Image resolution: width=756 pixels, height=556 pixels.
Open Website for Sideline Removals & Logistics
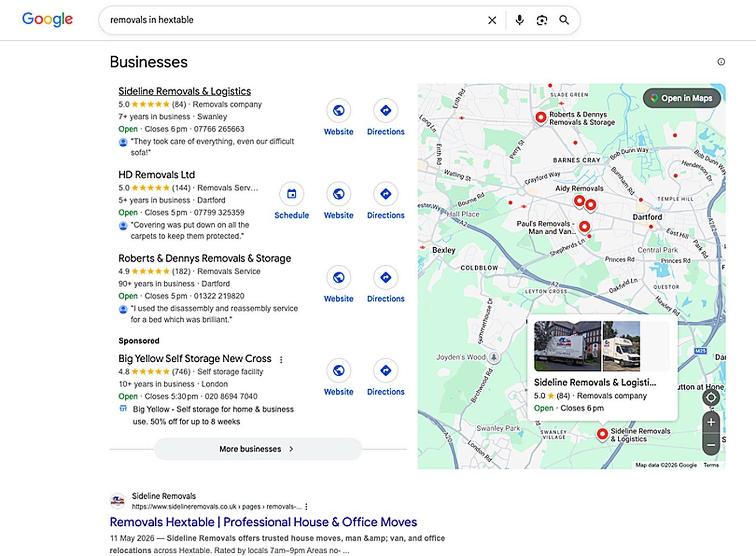339,117
